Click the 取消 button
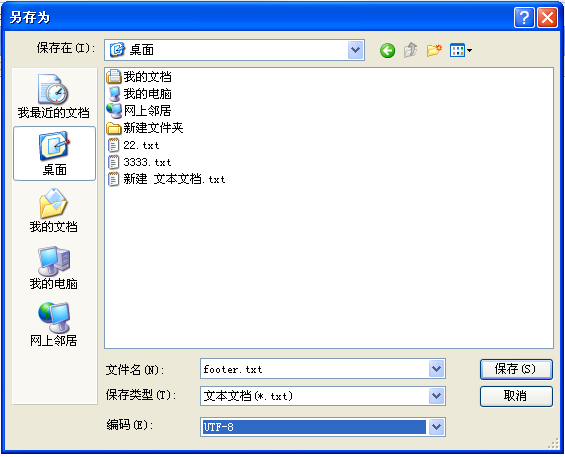This screenshot has height=457, width=565. [x=516, y=396]
